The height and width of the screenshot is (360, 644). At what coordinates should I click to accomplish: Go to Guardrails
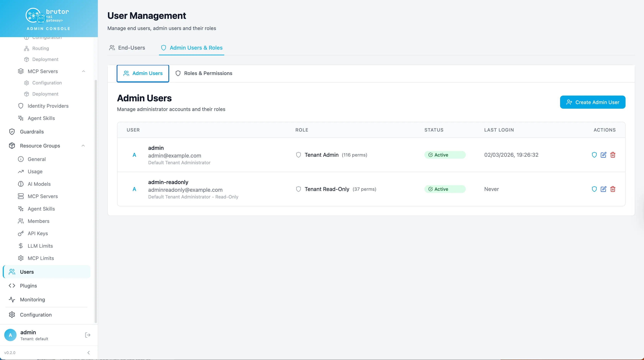pos(26,132)
